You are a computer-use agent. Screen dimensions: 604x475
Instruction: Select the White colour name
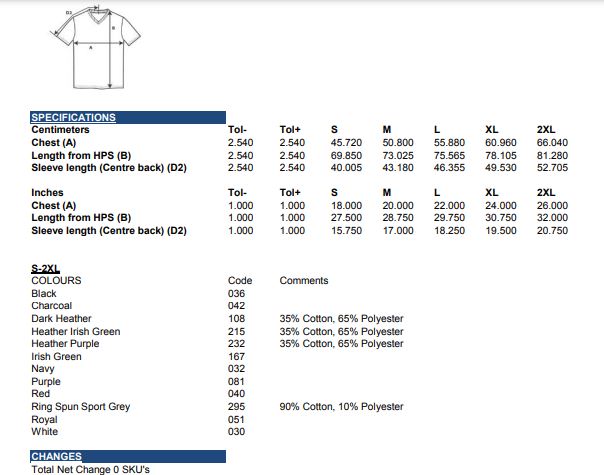45,432
